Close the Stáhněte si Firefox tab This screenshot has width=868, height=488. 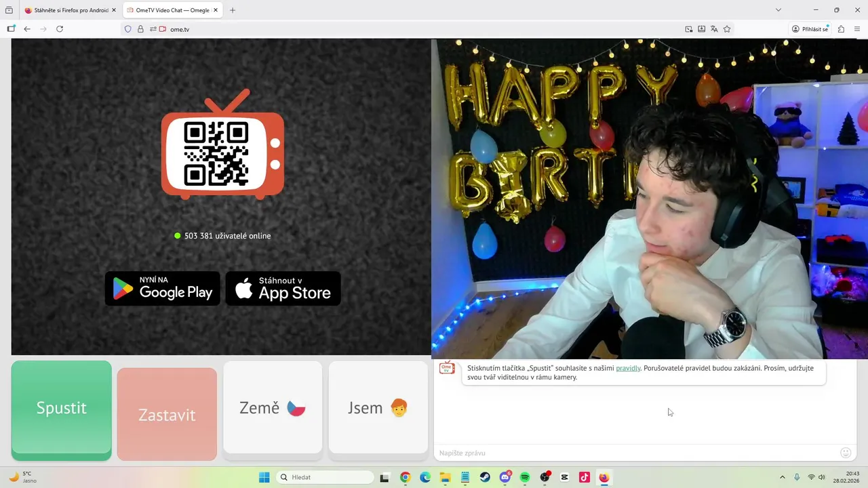tap(114, 10)
